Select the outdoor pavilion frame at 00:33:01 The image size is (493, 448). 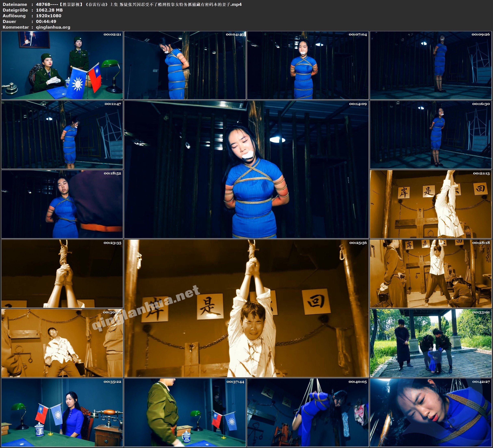431,343
